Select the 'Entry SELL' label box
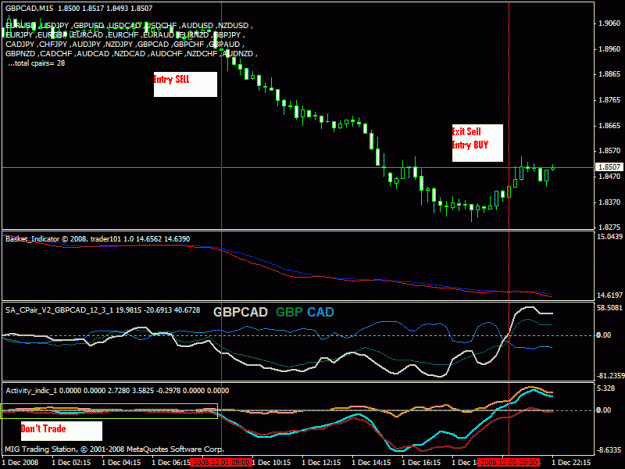 (185, 84)
